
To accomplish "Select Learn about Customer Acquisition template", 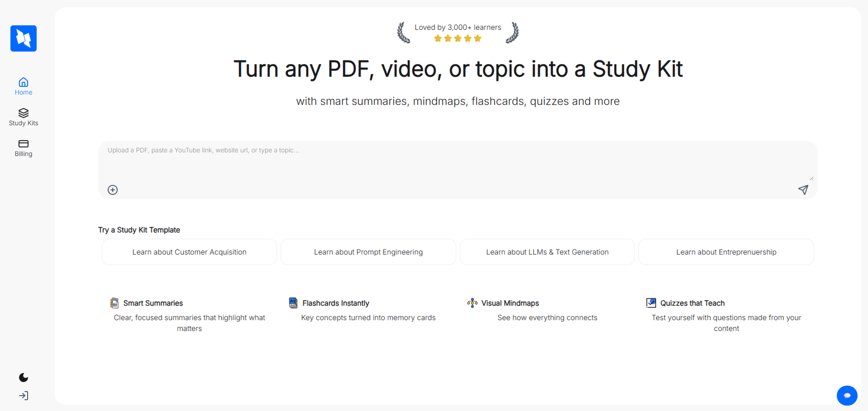I will (189, 252).
